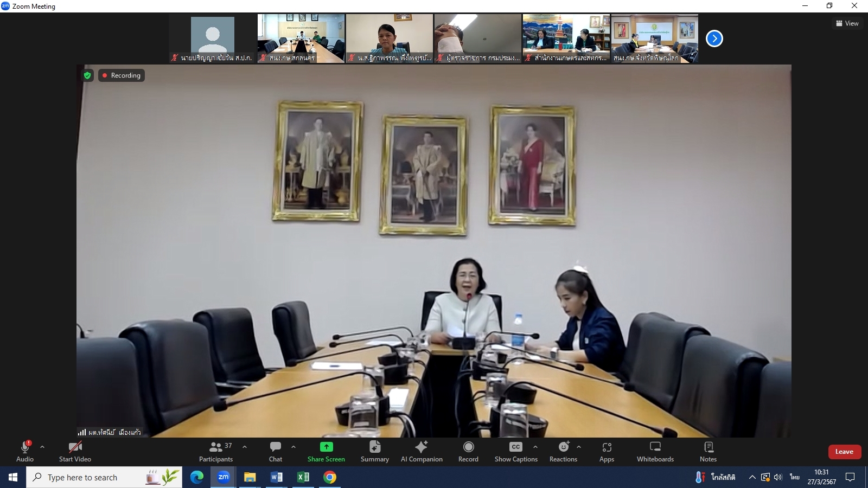Show next page of participant thumbnails
The width and height of the screenshot is (868, 488).
point(714,38)
